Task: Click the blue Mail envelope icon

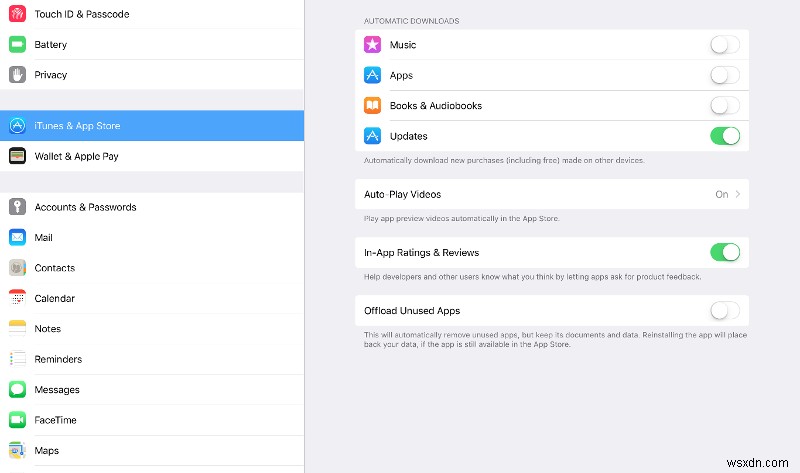Action: [17, 237]
